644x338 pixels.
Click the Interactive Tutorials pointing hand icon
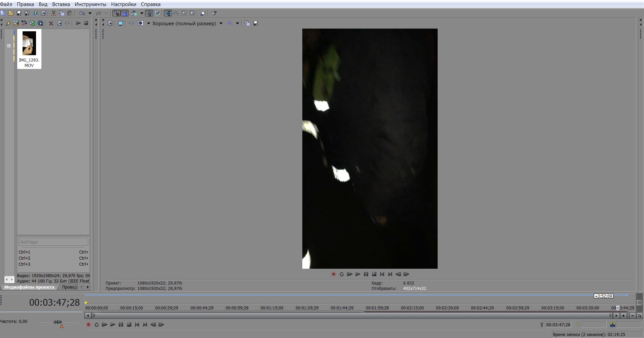tap(203, 13)
